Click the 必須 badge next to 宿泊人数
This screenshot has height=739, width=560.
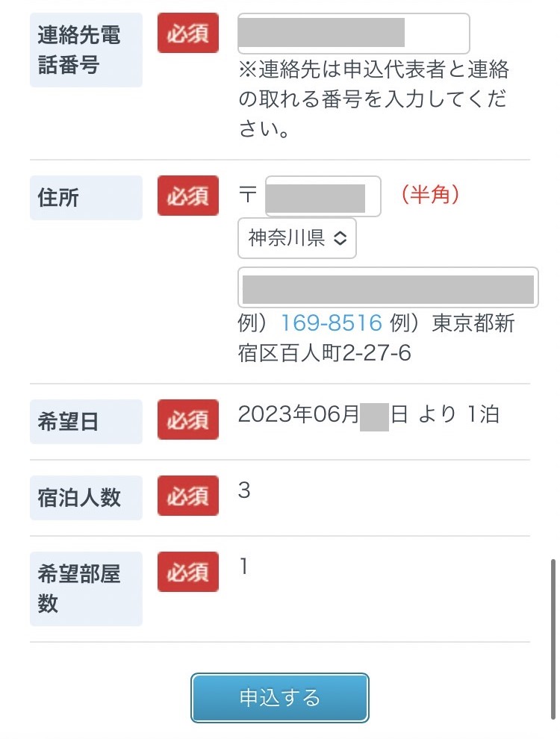pyautogui.click(x=187, y=496)
